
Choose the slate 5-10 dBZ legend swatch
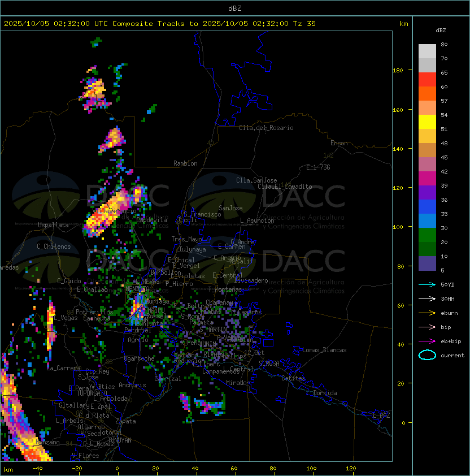click(427, 263)
